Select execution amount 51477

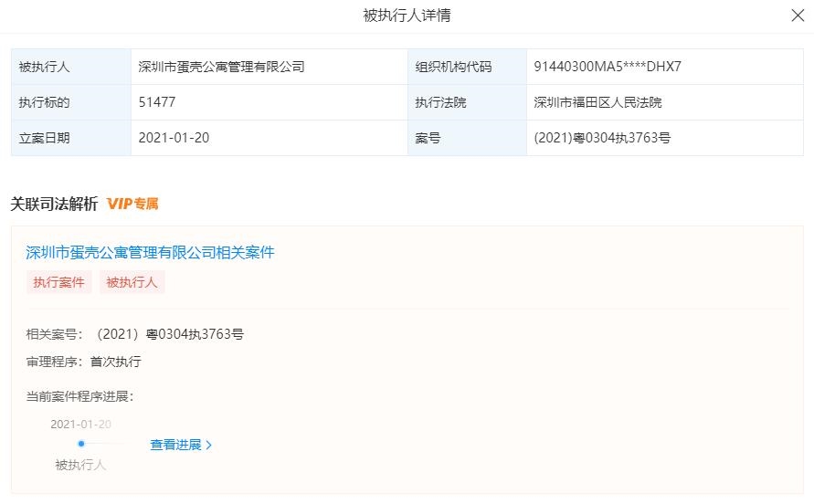(157, 102)
